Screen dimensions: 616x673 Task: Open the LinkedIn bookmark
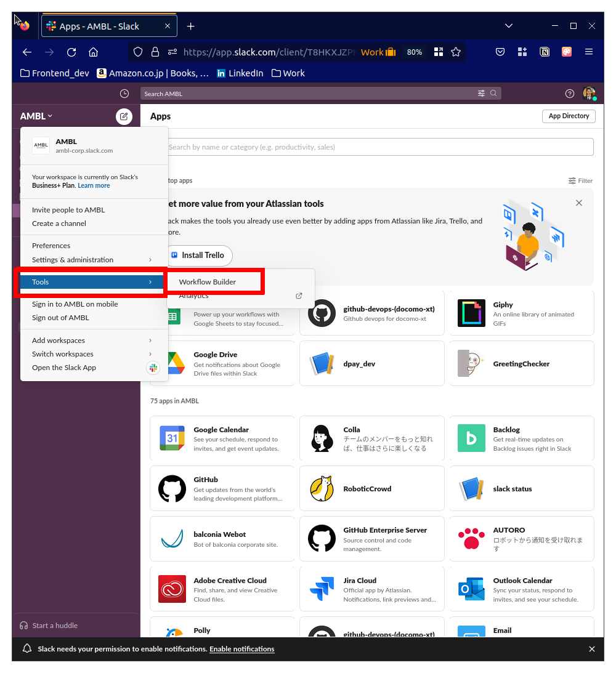[240, 73]
